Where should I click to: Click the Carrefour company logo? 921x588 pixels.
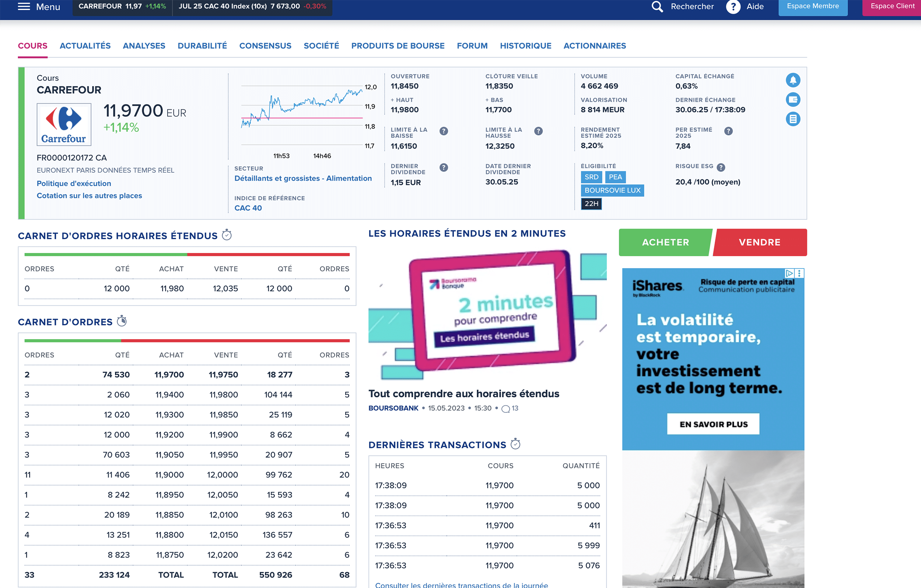64,124
